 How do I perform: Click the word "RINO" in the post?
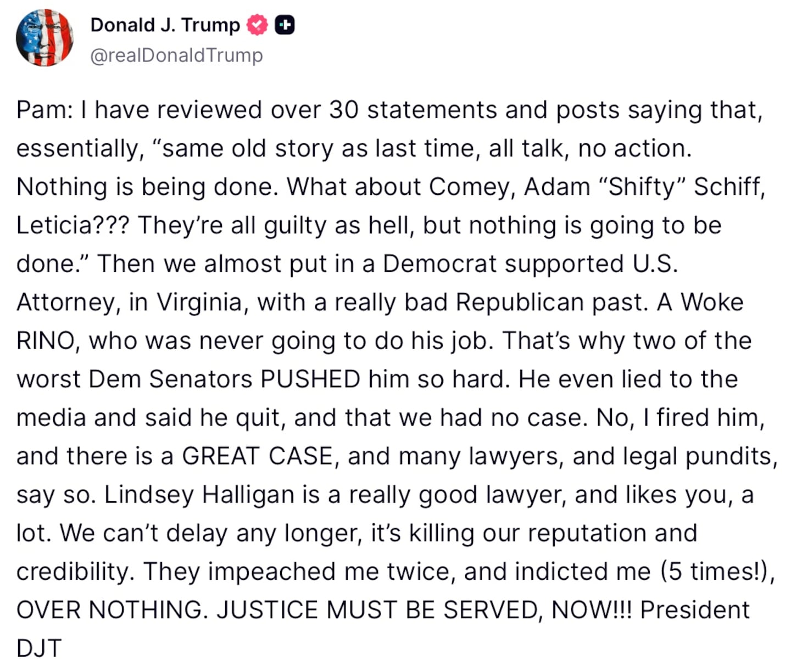click(x=45, y=341)
